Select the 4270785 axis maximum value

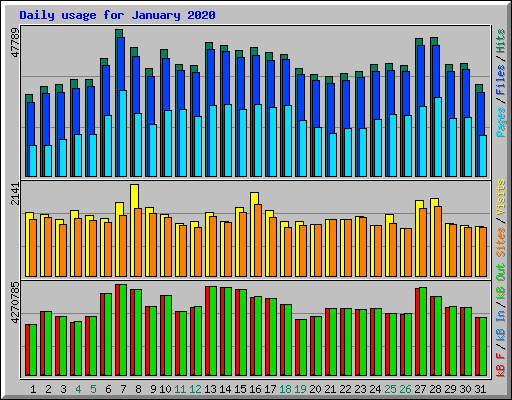point(15,303)
